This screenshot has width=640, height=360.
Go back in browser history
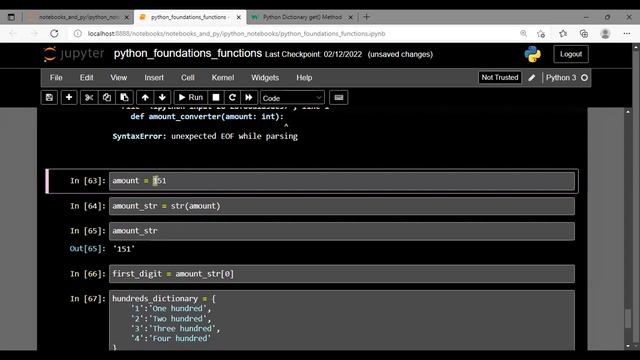click(13, 33)
